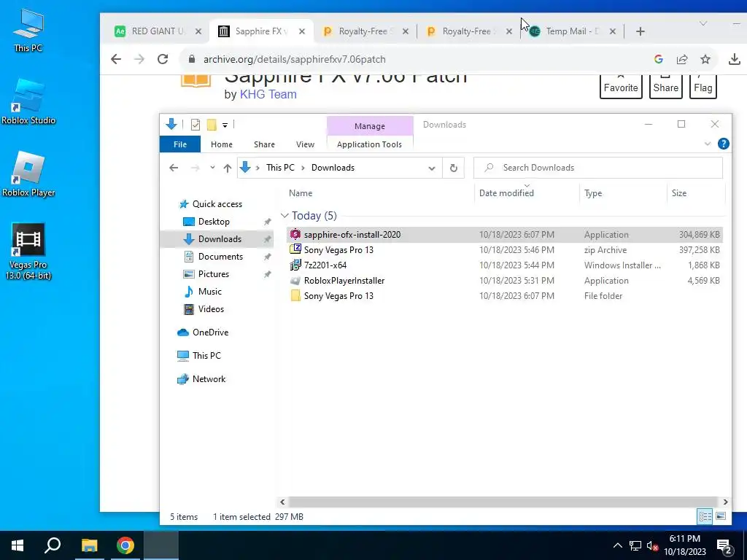Image resolution: width=747 pixels, height=560 pixels.
Task: Click the Google icon in address bar
Action: point(659,59)
